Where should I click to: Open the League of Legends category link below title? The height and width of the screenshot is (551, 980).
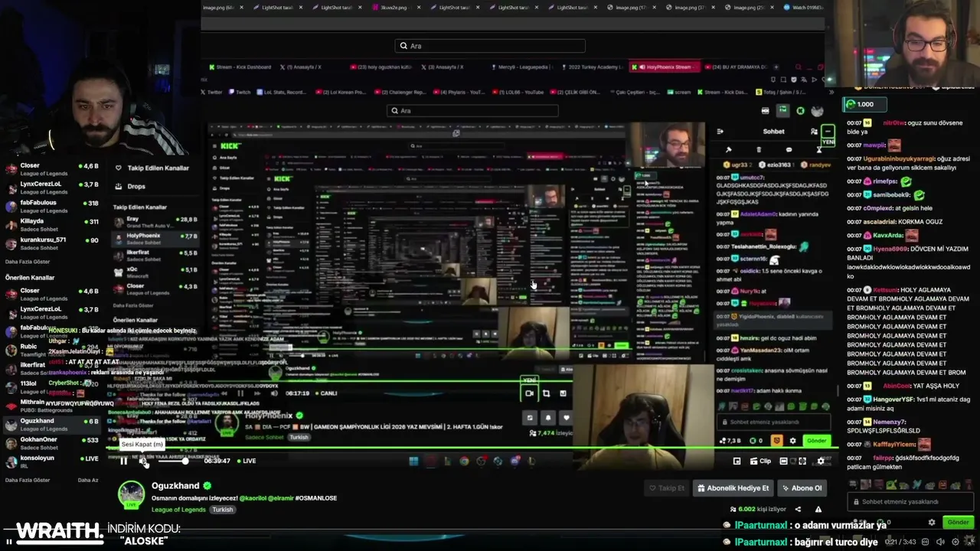(x=179, y=510)
